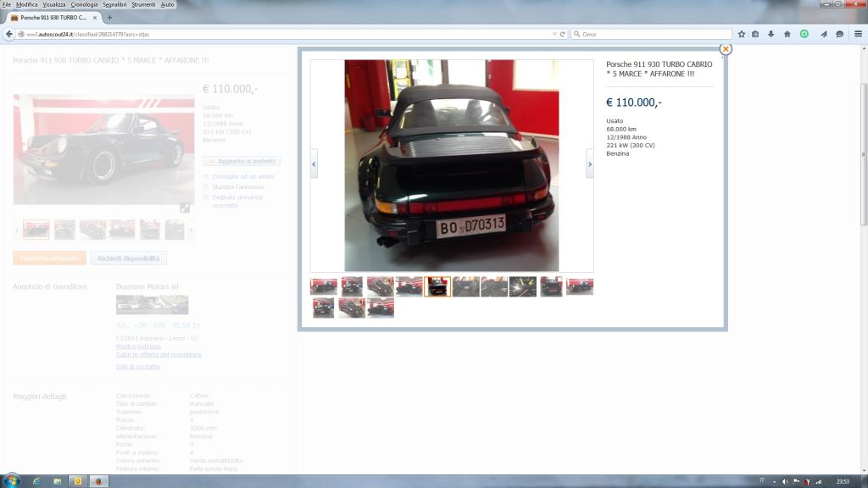
Task: Click the Duemme Motors dealer image
Action: [153, 305]
